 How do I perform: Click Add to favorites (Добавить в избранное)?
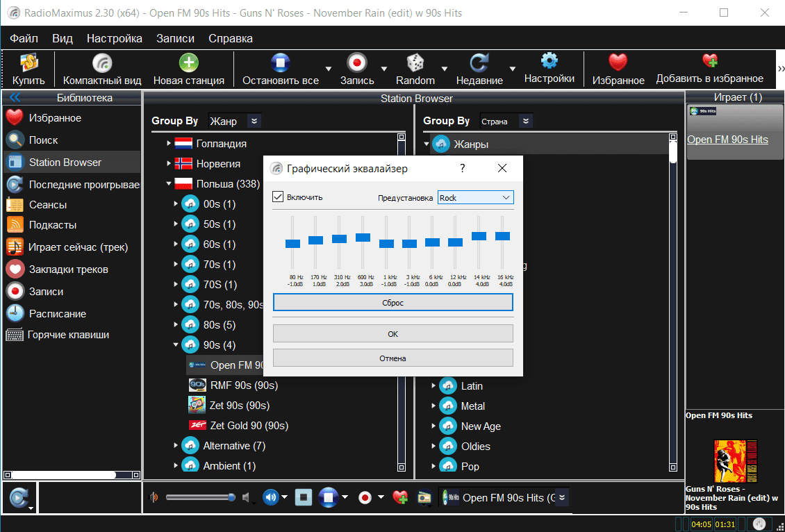(709, 69)
